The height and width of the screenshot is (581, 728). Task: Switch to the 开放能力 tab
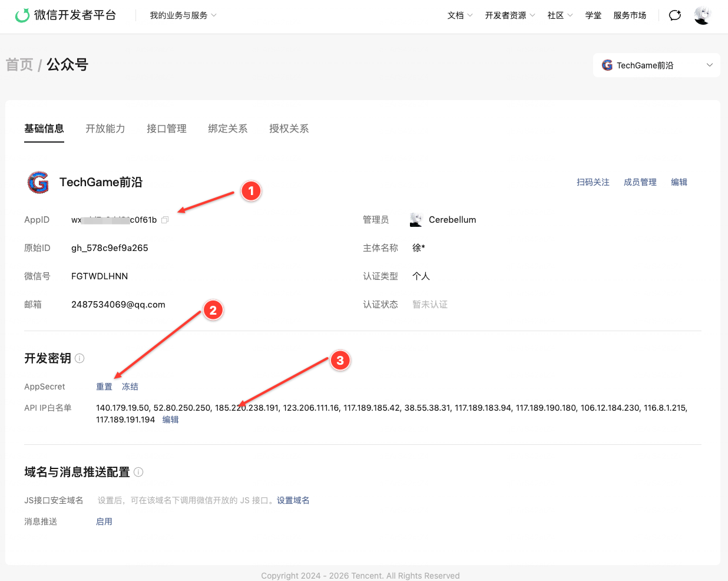105,128
